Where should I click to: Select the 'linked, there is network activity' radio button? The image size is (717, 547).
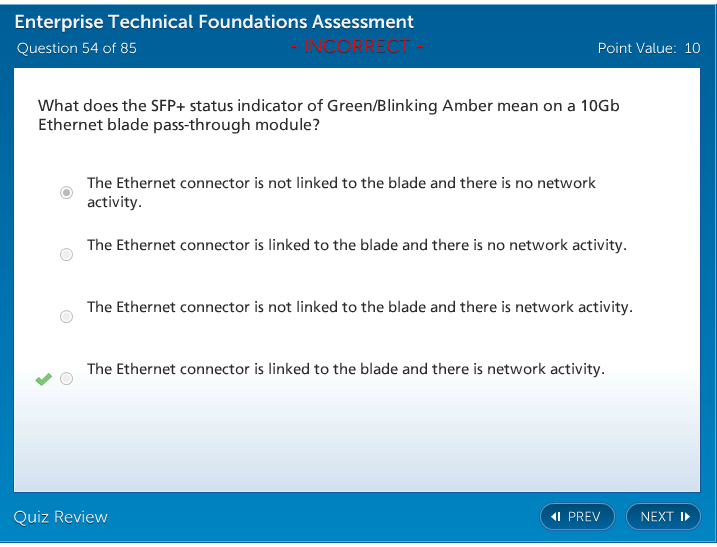click(67, 379)
